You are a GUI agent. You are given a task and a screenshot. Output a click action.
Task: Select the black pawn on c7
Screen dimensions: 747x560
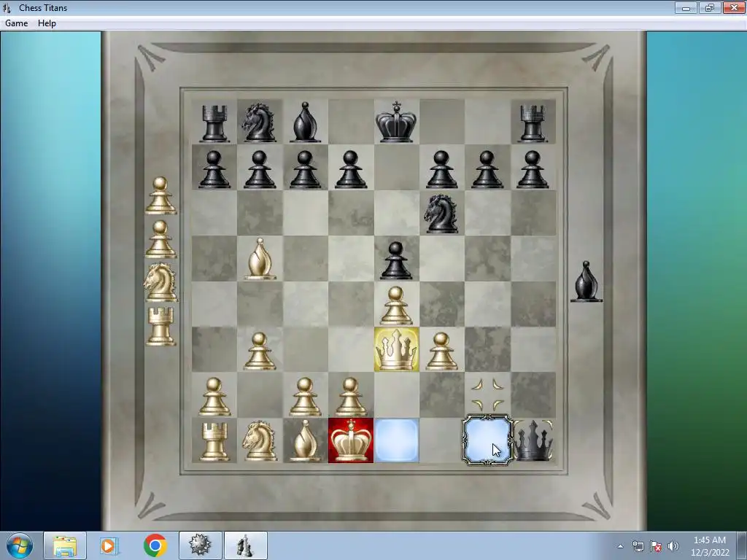(305, 169)
